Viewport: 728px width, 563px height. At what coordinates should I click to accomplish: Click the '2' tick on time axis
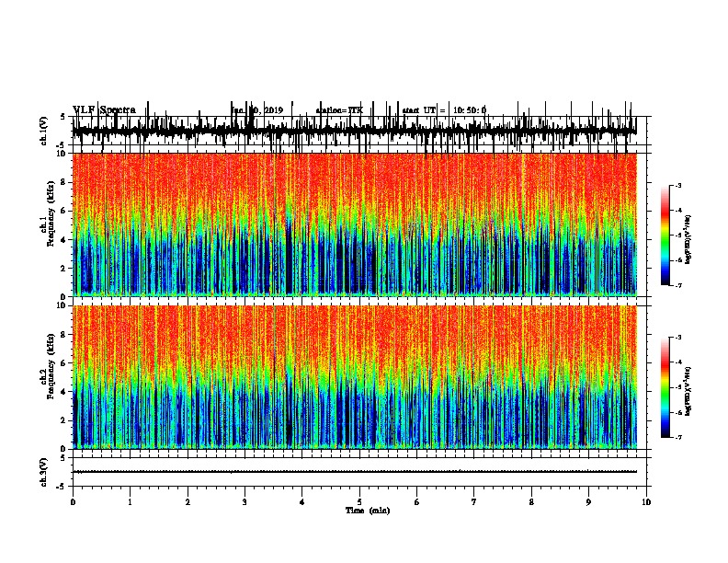pos(188,502)
